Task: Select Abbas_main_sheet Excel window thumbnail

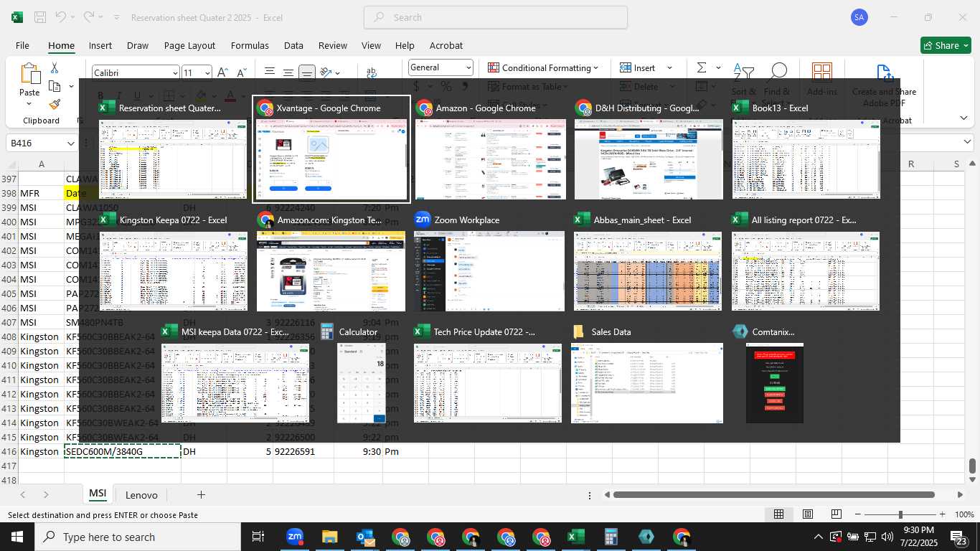Action: [x=648, y=261]
